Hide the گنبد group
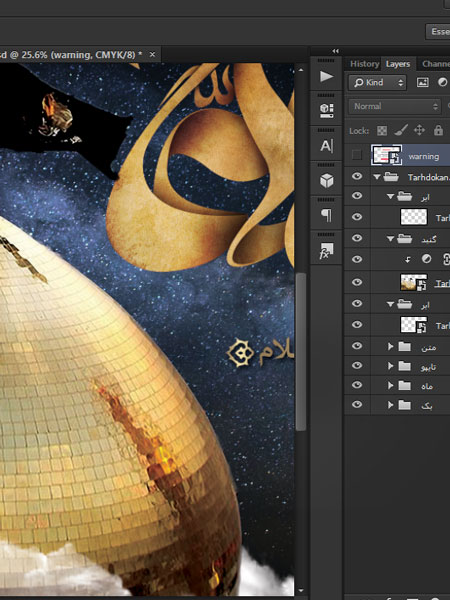Screen dimensions: 450x600 click(x=357, y=238)
